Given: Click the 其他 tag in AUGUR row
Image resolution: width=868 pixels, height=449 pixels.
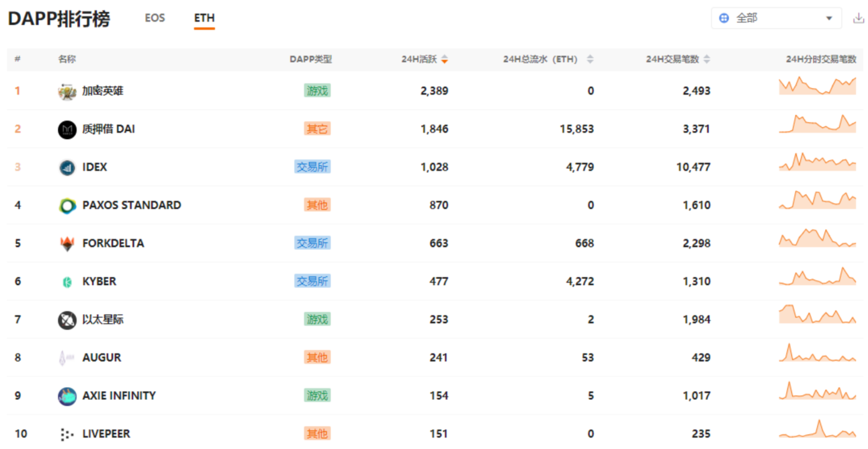Looking at the screenshot, I should click(x=317, y=358).
